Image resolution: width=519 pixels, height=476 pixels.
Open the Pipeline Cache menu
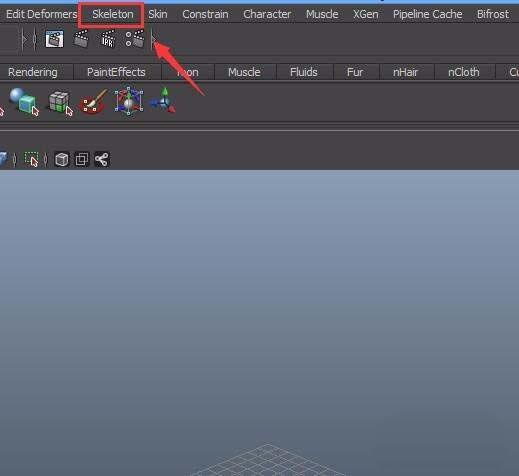pyautogui.click(x=428, y=14)
